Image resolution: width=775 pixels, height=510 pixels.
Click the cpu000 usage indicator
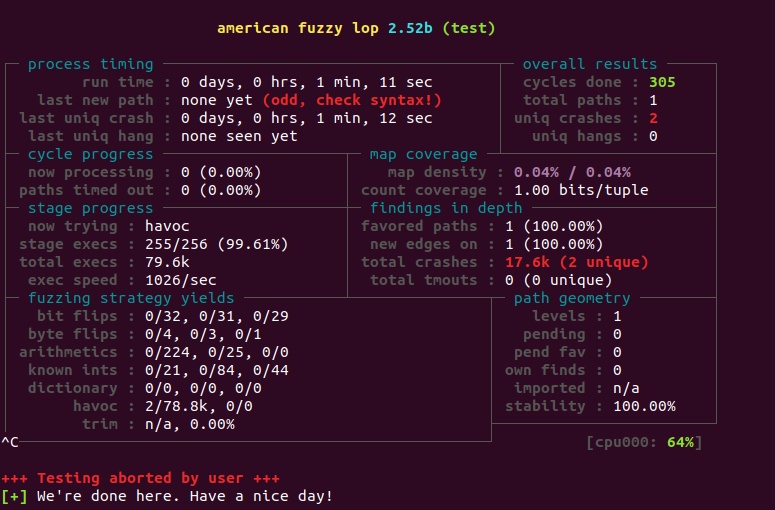(x=644, y=442)
